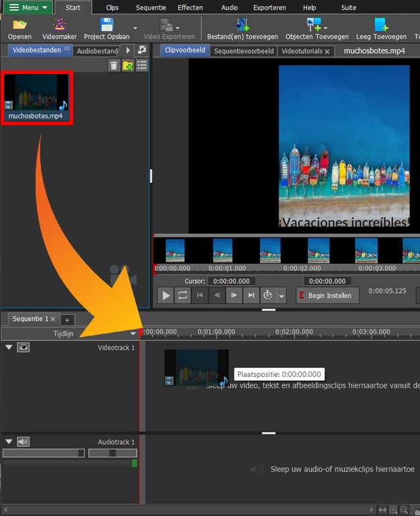The image size is (420, 516).
Task: Expand the Objecten Toevoegen dropdown arrow
Action: point(325,28)
